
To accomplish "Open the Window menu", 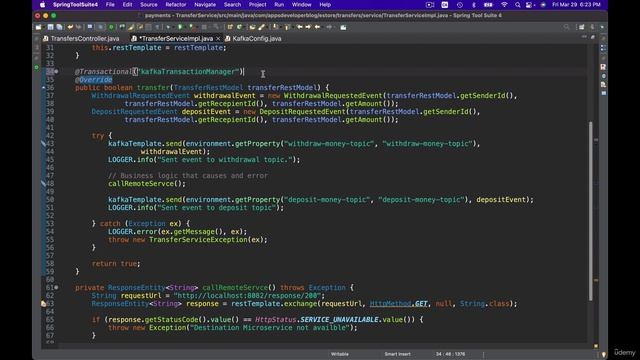I will click(302, 5).
